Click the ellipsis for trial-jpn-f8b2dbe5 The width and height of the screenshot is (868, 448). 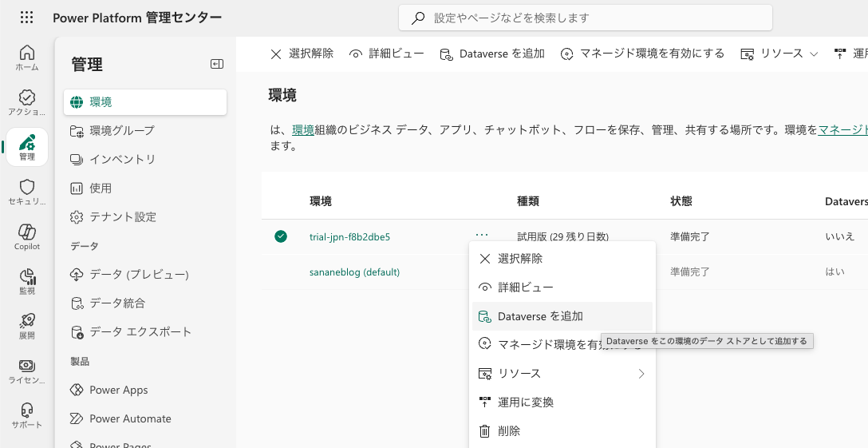[x=482, y=235]
